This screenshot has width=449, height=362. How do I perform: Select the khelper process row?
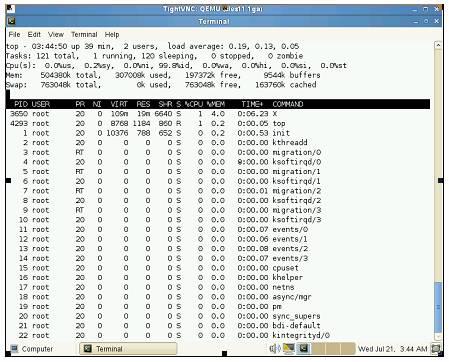tap(218, 278)
